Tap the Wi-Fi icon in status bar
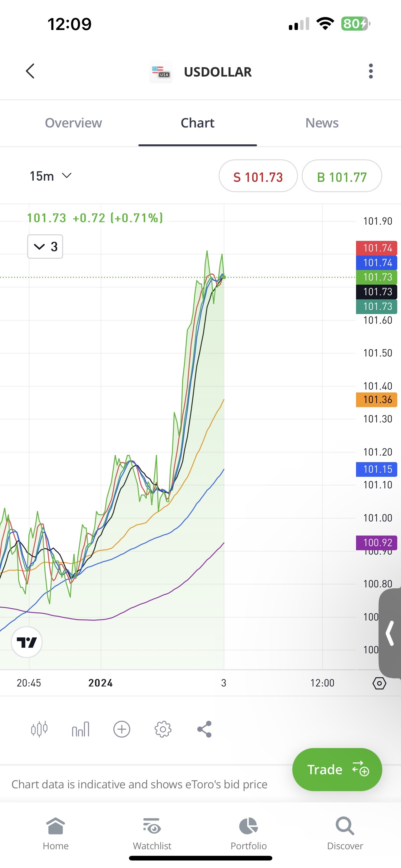Screen dimensions: 401x868 coord(325,23)
